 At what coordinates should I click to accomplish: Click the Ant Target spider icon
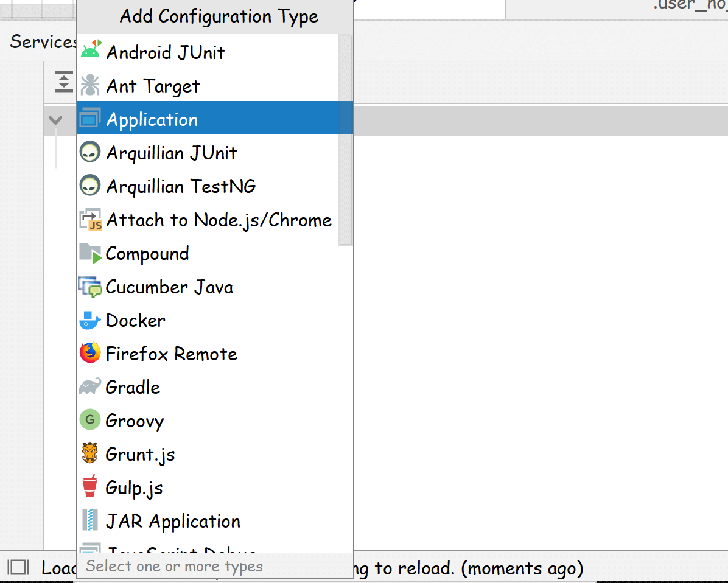point(90,86)
